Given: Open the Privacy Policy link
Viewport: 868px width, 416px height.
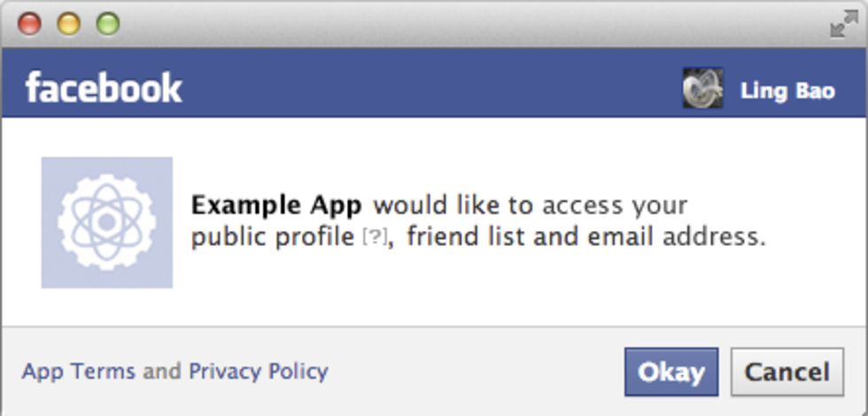Looking at the screenshot, I should (259, 371).
